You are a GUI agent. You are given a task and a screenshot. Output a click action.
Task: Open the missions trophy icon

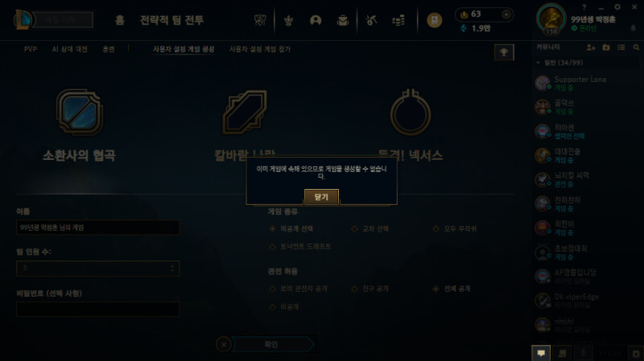504,52
